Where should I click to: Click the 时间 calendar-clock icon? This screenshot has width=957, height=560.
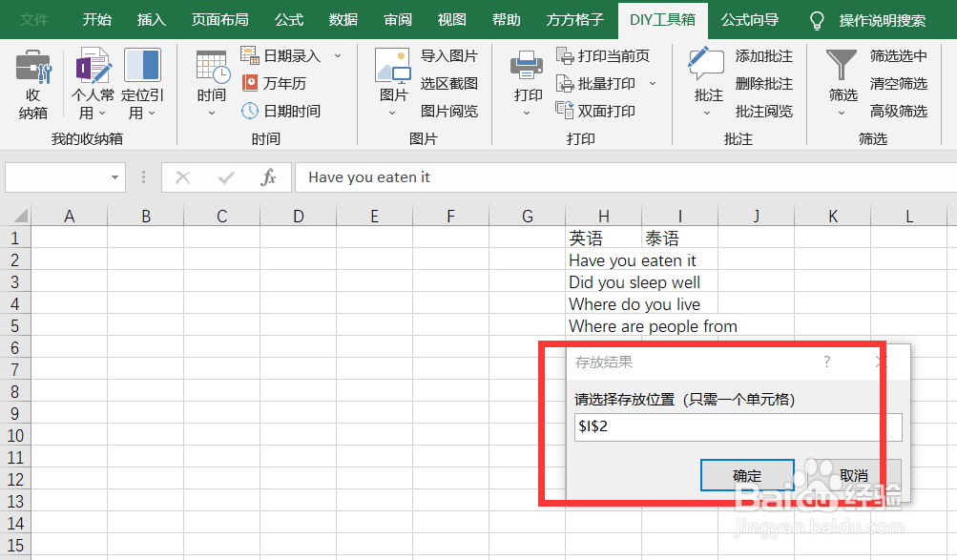pyautogui.click(x=213, y=67)
